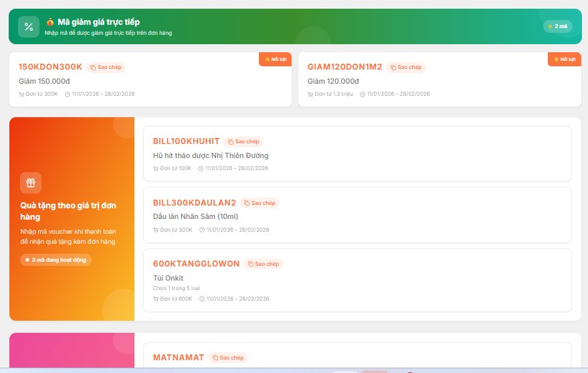Copy the MATNAMAT voucher code

pos(228,358)
